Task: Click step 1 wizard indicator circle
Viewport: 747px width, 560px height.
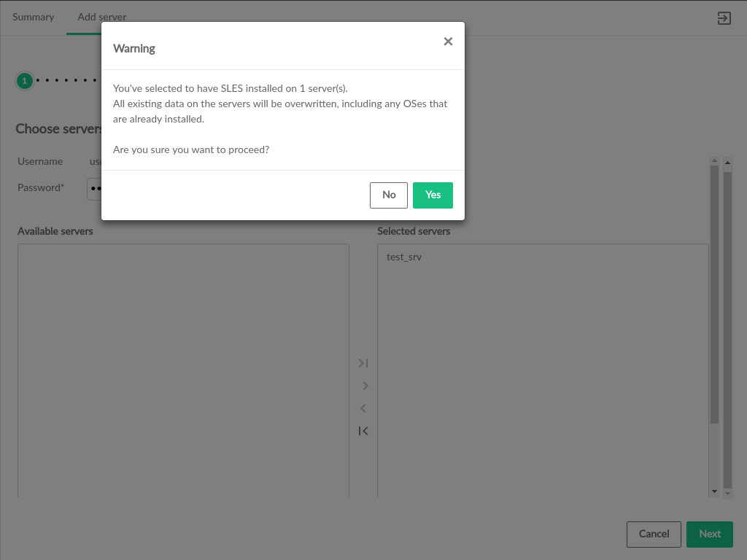Action: (25, 80)
